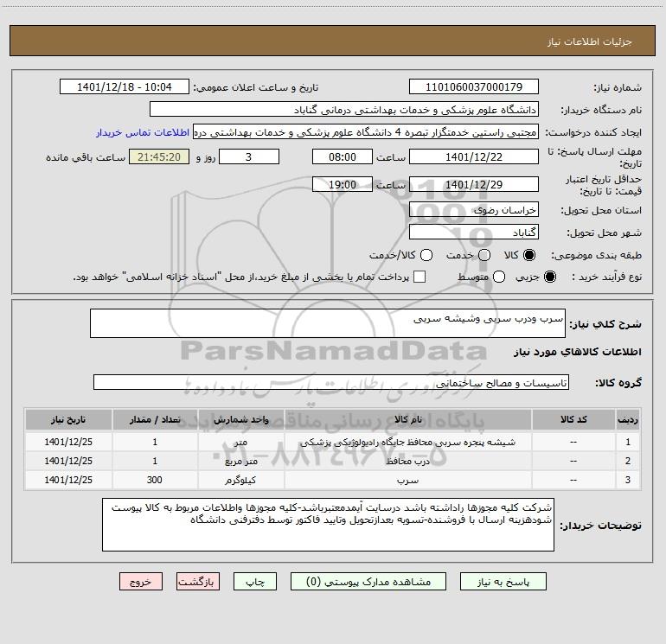The height and width of the screenshot is (644, 666).
Task: Click the response deadline date 1401/12/22
Action: click(474, 156)
